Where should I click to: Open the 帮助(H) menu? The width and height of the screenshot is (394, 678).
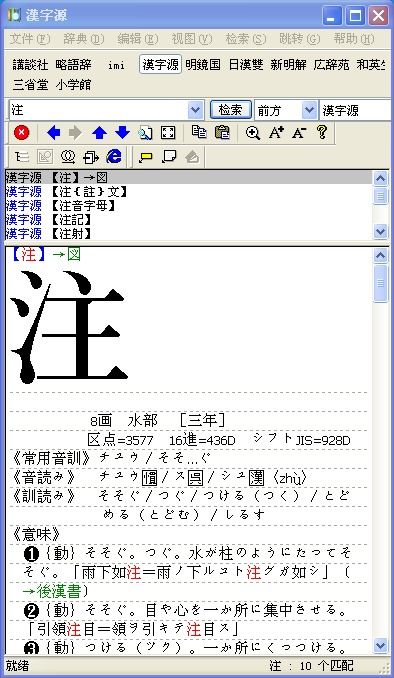point(354,39)
